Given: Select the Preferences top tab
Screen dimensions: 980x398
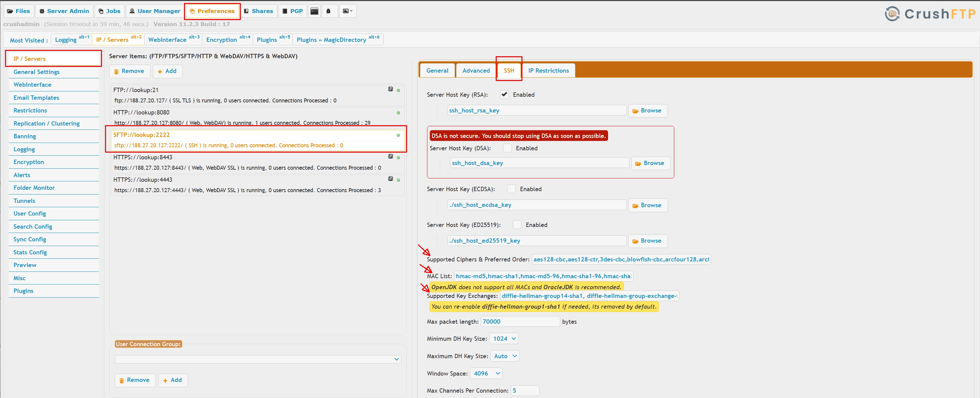Looking at the screenshot, I should click(x=212, y=11).
